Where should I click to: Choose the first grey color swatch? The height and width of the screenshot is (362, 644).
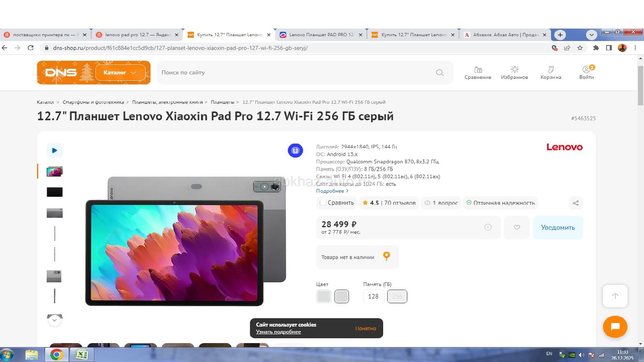pos(324,296)
